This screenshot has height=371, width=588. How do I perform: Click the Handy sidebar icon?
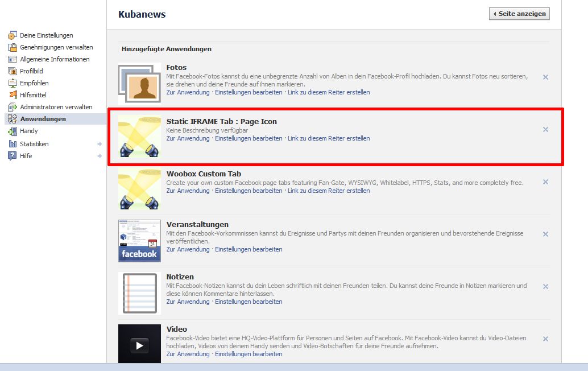click(13, 131)
